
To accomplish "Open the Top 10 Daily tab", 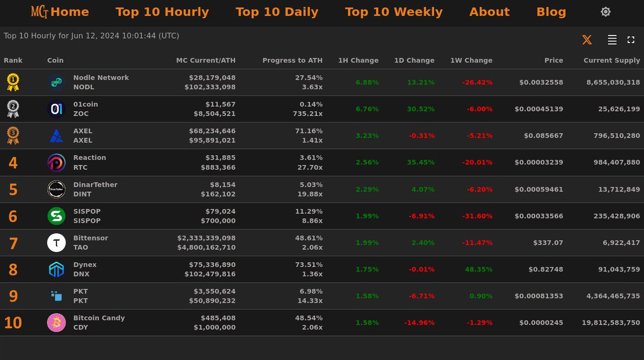I will 277,12.
